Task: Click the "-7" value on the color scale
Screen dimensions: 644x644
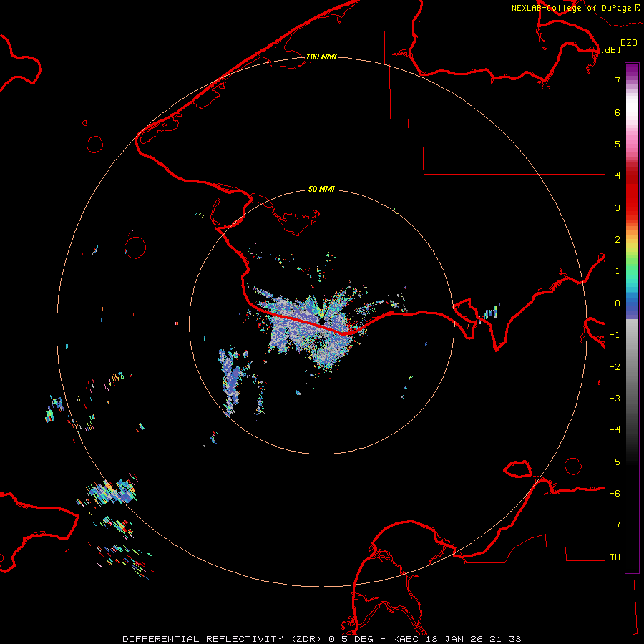Action: click(x=615, y=525)
